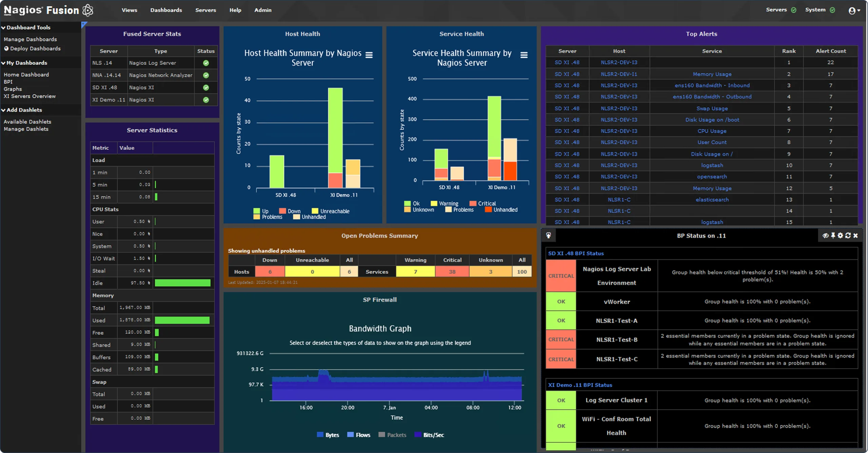Click the Services All count 100 cell

(x=522, y=271)
